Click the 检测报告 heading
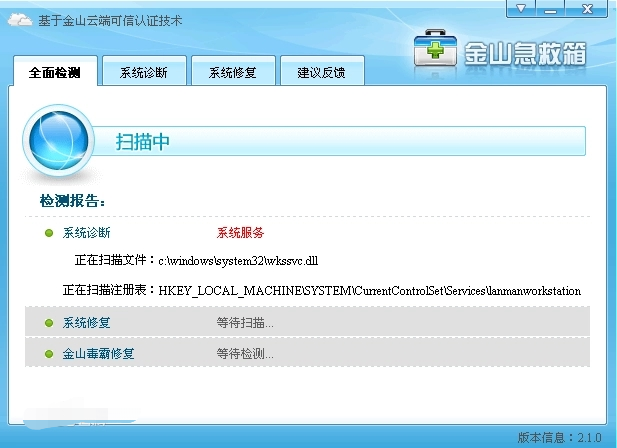 (72, 201)
